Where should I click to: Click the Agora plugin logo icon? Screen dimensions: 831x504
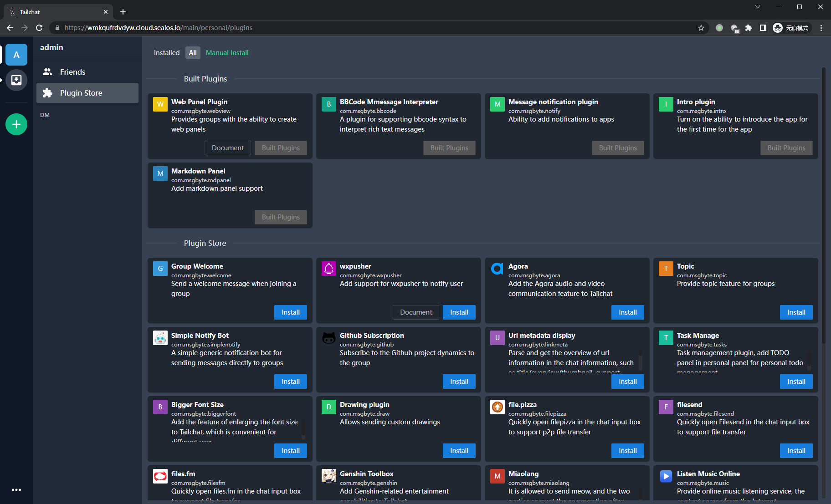(497, 269)
